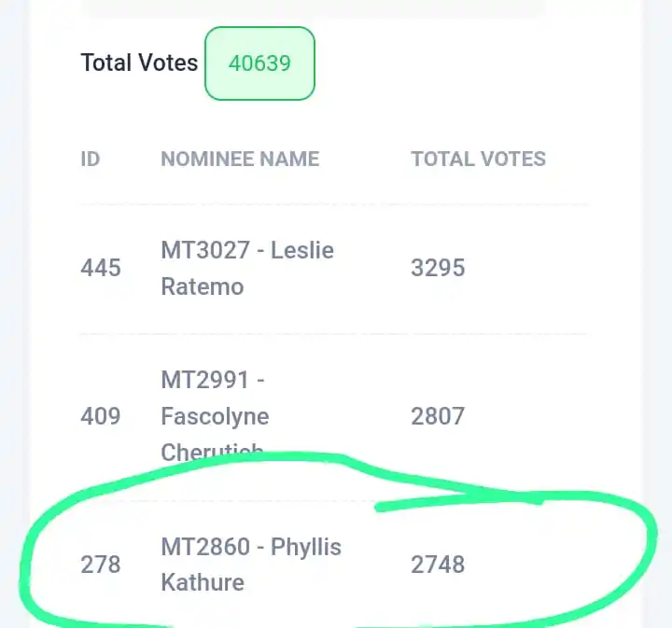The image size is (672, 628).
Task: Click the surname Kathure
Action: (203, 582)
